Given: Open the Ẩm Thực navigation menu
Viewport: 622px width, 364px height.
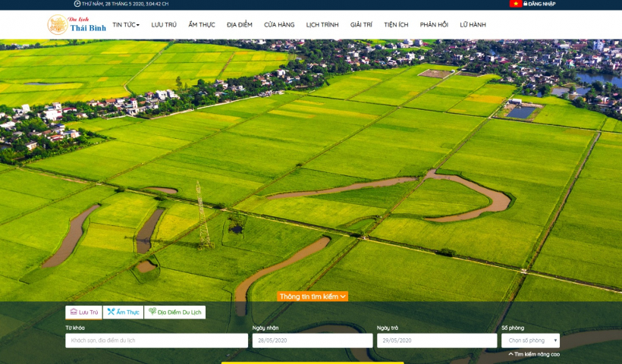Looking at the screenshot, I should [x=201, y=25].
